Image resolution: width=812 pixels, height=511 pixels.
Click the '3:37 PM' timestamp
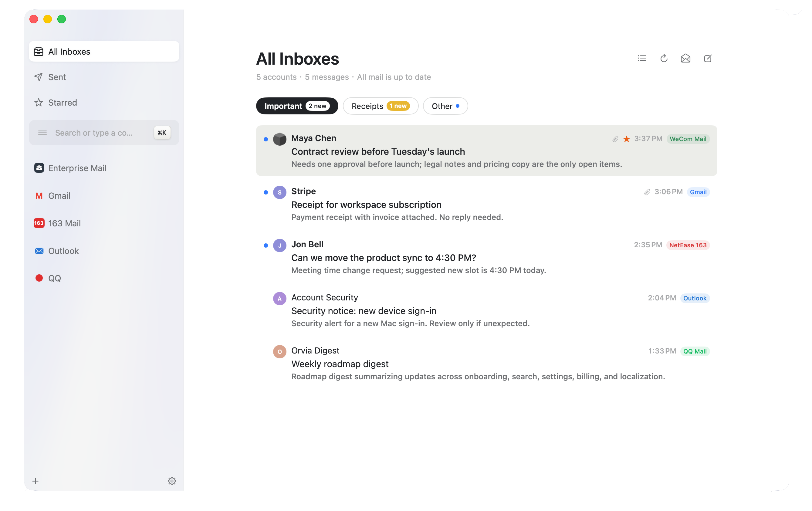(x=648, y=139)
